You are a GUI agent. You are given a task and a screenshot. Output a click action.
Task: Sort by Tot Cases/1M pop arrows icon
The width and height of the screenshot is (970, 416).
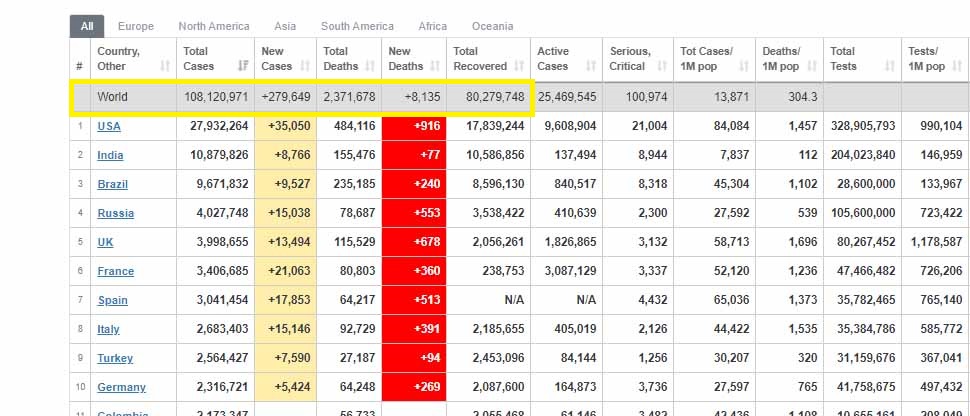click(x=744, y=66)
